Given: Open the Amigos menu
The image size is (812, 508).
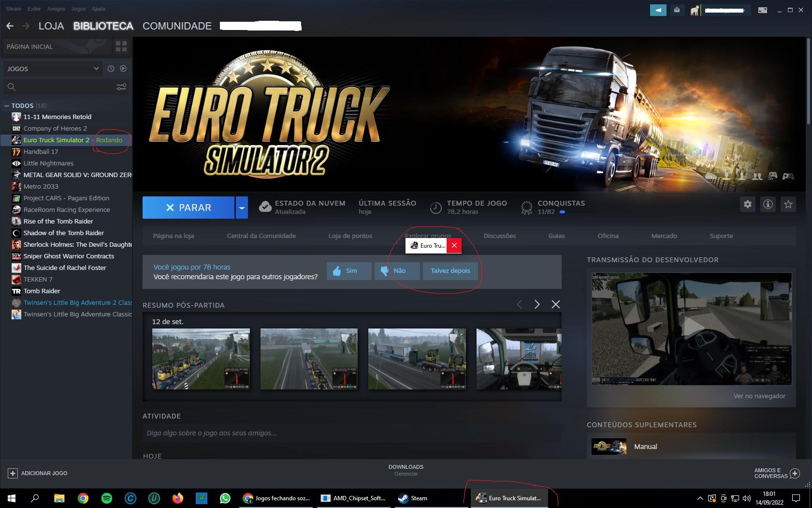Looking at the screenshot, I should coord(56,9).
